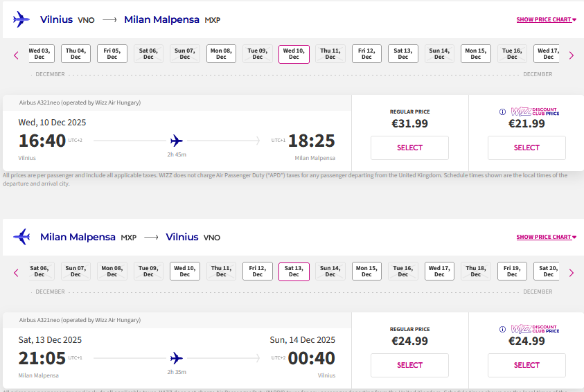Click the plane icon on the 2h 35m route
Image resolution: width=584 pixels, height=392 pixels.
point(176,358)
